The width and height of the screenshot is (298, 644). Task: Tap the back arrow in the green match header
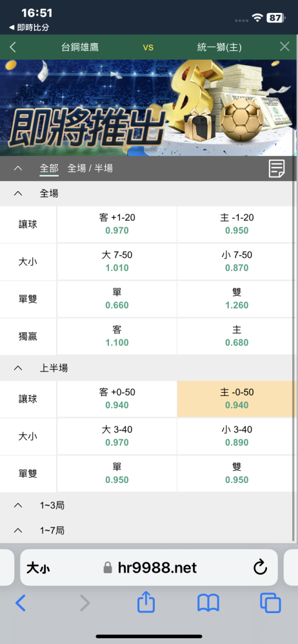(x=12, y=47)
